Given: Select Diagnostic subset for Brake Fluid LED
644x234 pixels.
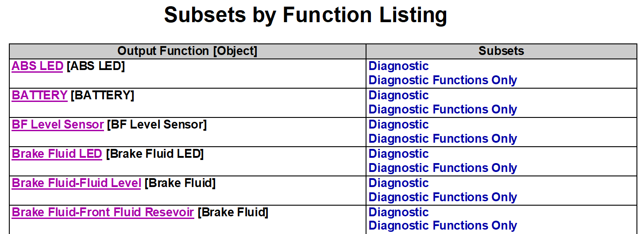Looking at the screenshot, I should point(399,154).
